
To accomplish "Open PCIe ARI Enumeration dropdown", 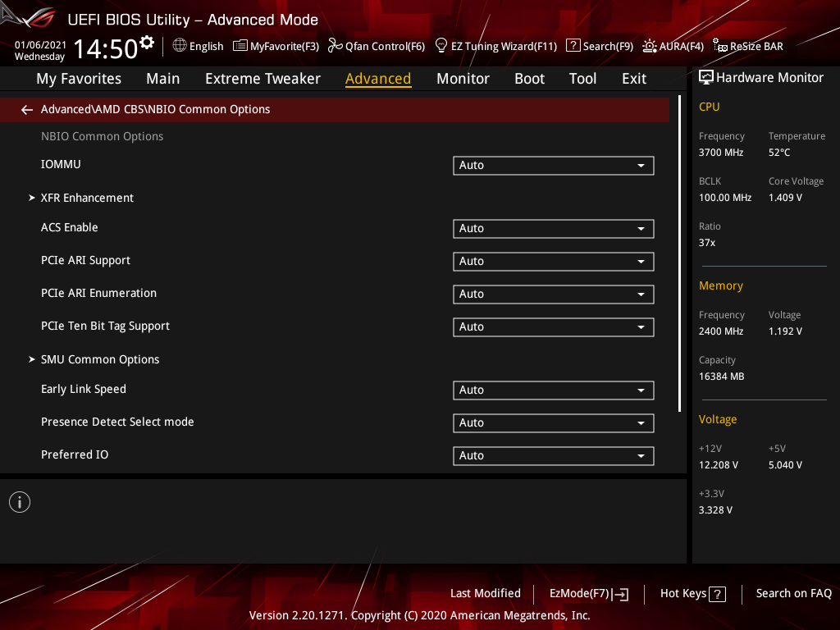I will [554, 294].
